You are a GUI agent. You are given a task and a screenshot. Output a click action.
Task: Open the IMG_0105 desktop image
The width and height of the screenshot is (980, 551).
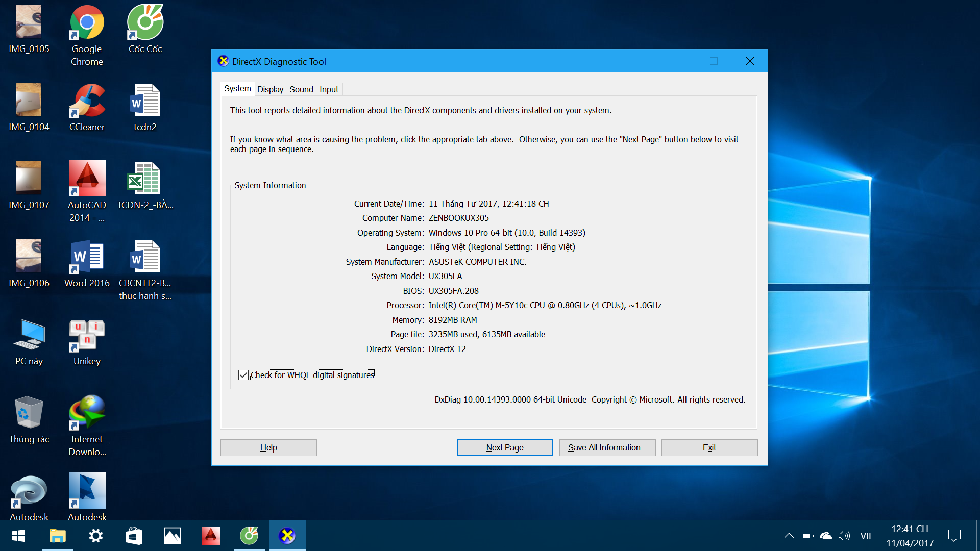point(29,30)
